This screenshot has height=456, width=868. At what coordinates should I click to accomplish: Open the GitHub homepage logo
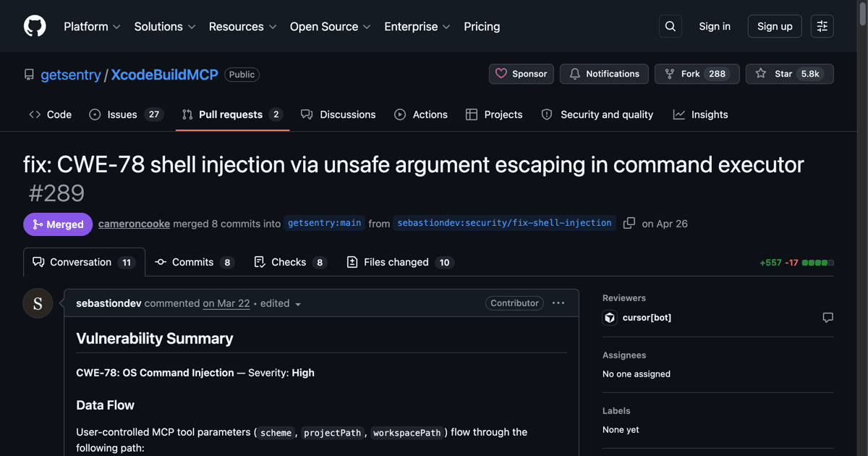point(35,26)
